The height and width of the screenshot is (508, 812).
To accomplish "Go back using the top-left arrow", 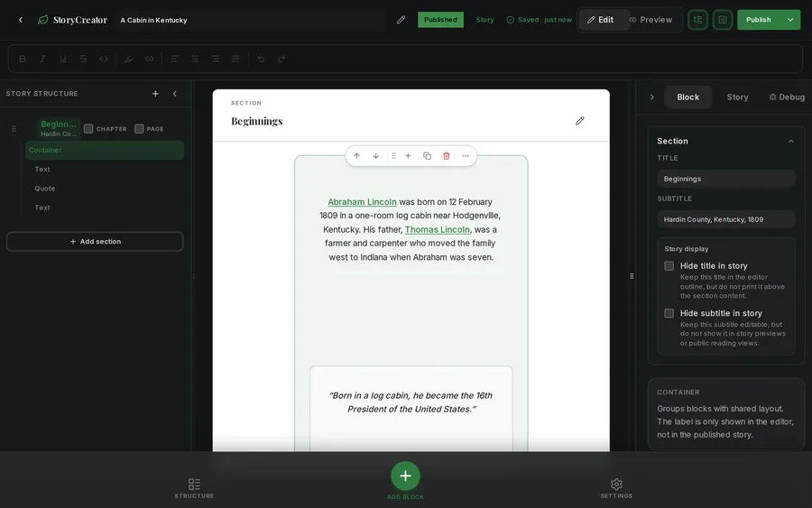I will 21,20.
